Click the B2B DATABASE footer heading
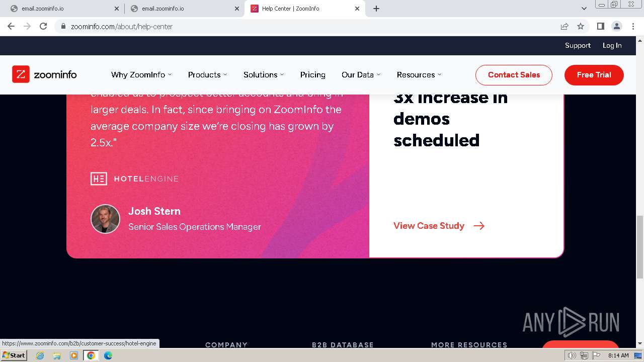 click(343, 344)
